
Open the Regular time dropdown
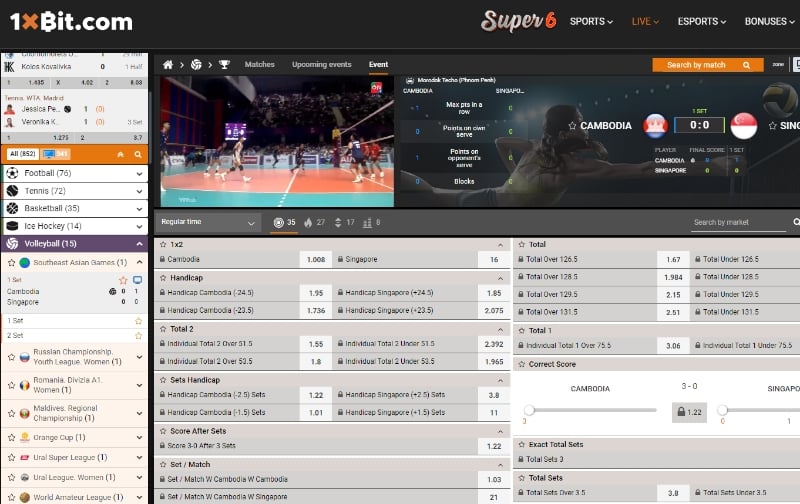pos(208,222)
